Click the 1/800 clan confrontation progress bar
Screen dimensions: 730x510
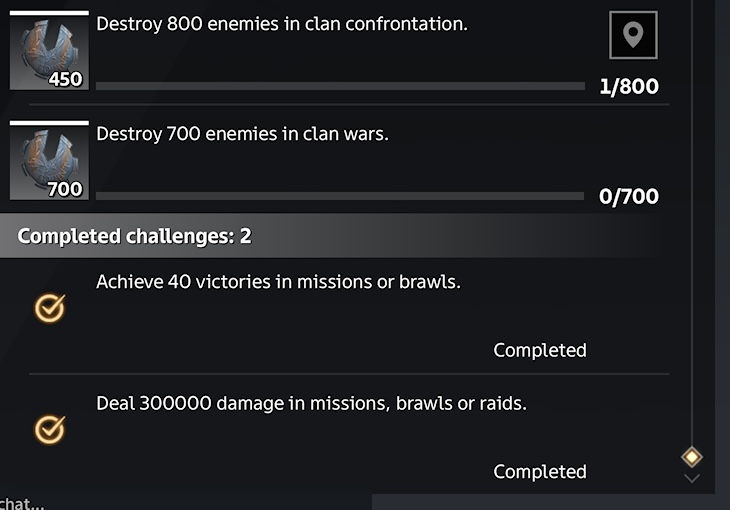tap(340, 86)
